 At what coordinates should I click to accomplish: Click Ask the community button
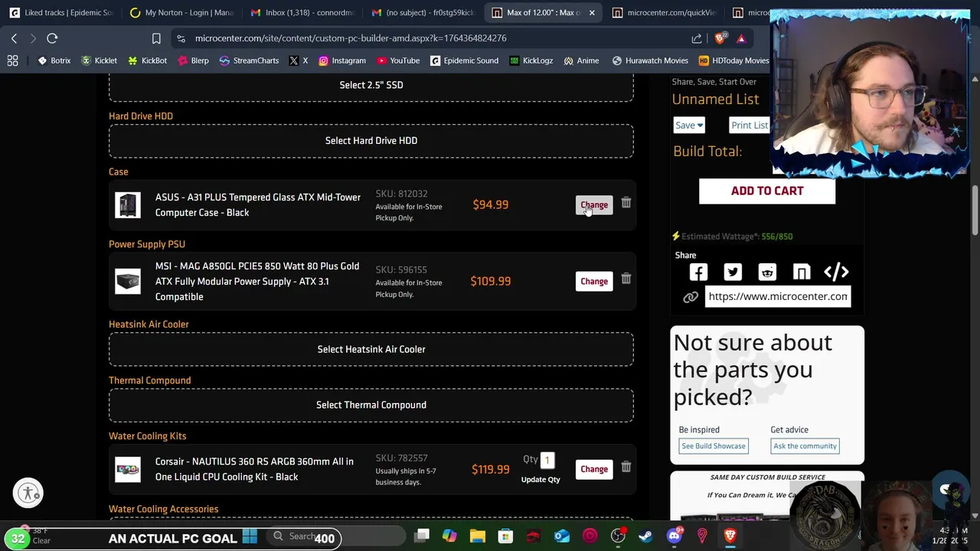[805, 446]
